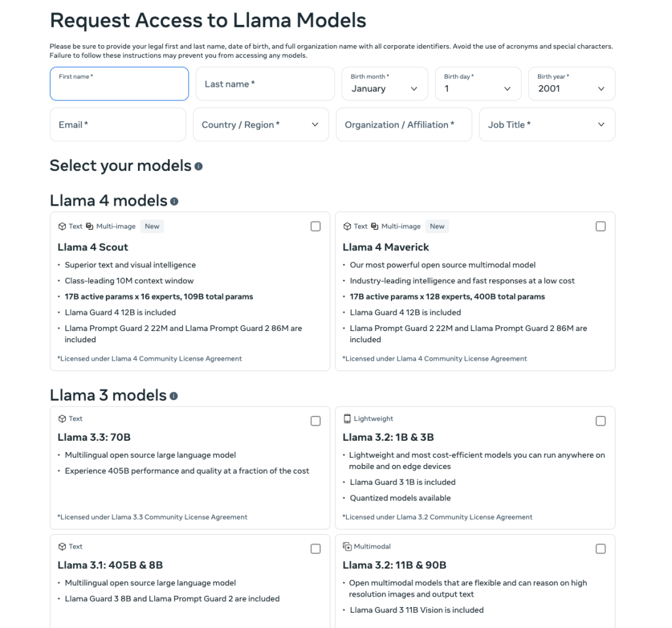Select the Llama 4 Maverick checkbox
The image size is (672, 628).
(x=600, y=225)
